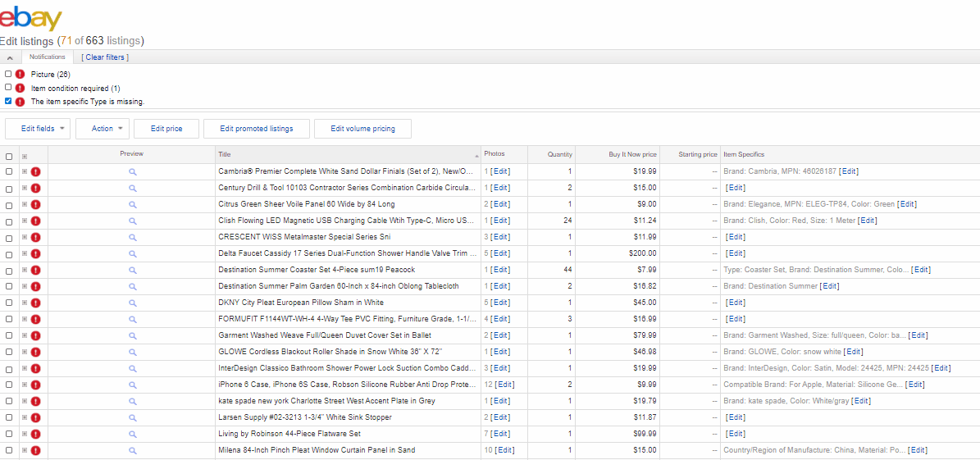The height and width of the screenshot is (460, 980).
Task: Click the Clear filters link
Action: [x=105, y=57]
